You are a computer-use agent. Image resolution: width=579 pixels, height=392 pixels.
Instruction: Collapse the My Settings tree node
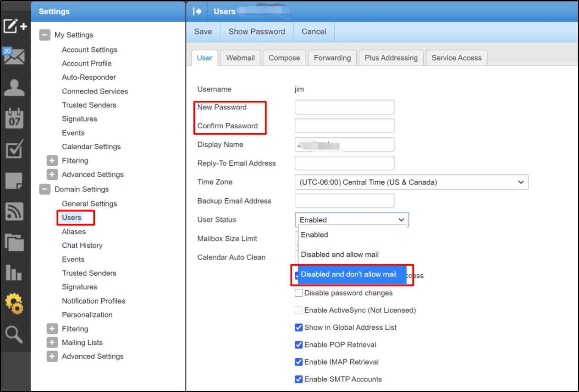(44, 35)
